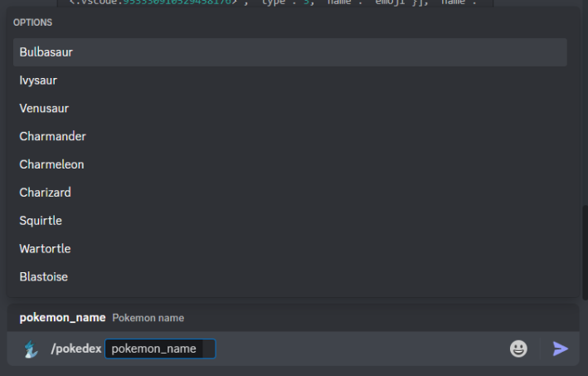
Task: Click the bold pokemon_name parameter label
Action: pos(62,318)
